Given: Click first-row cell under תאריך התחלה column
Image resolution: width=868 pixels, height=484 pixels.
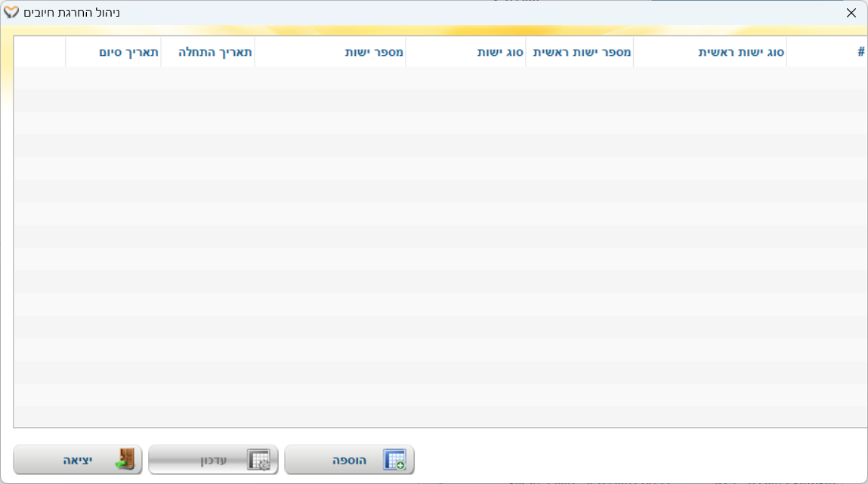Looking at the screenshot, I should (x=208, y=78).
